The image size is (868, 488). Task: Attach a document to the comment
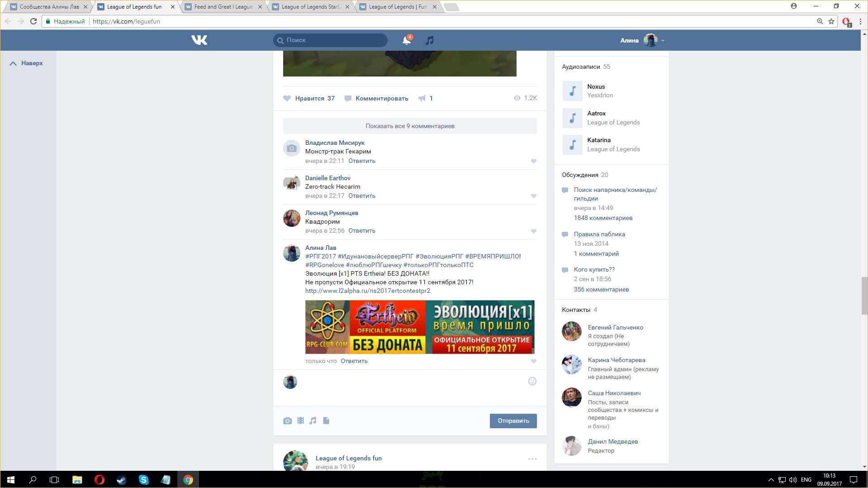(326, 421)
